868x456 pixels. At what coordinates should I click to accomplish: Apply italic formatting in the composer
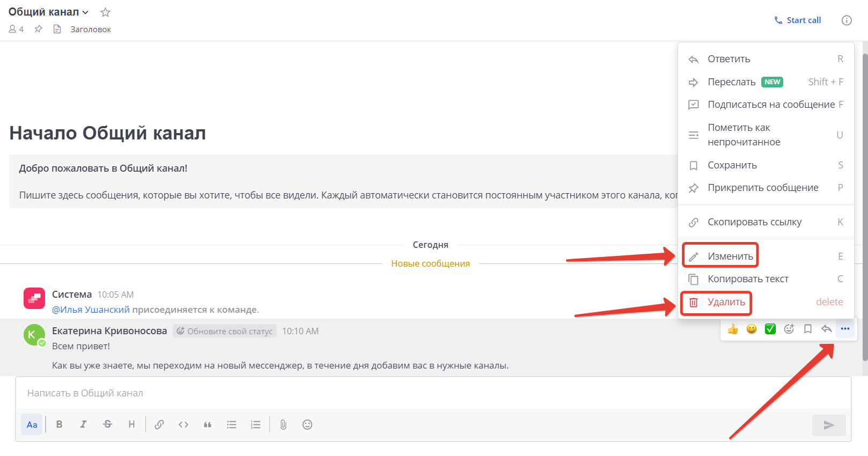pyautogui.click(x=83, y=424)
